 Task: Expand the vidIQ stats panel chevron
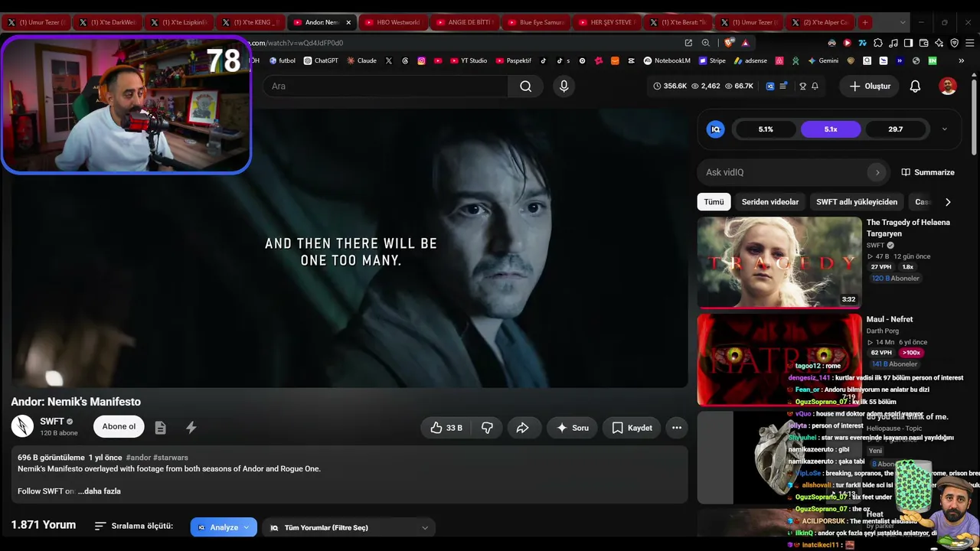click(x=944, y=129)
